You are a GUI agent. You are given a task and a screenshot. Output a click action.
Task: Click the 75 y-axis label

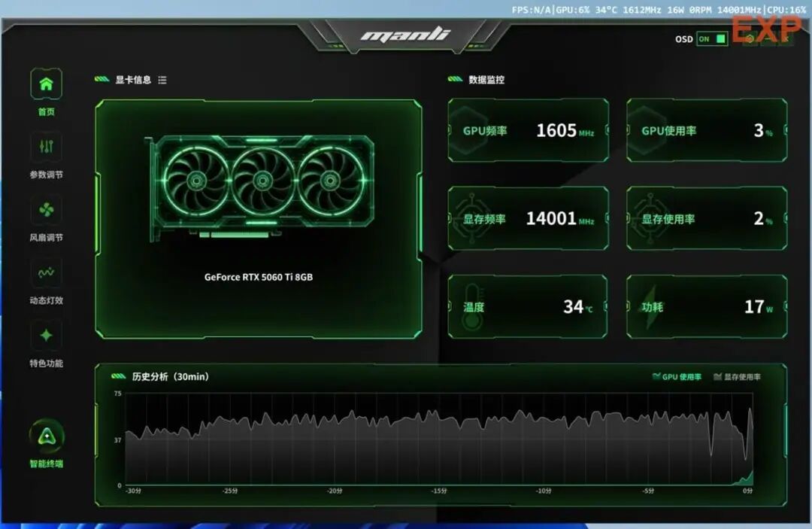coord(117,394)
